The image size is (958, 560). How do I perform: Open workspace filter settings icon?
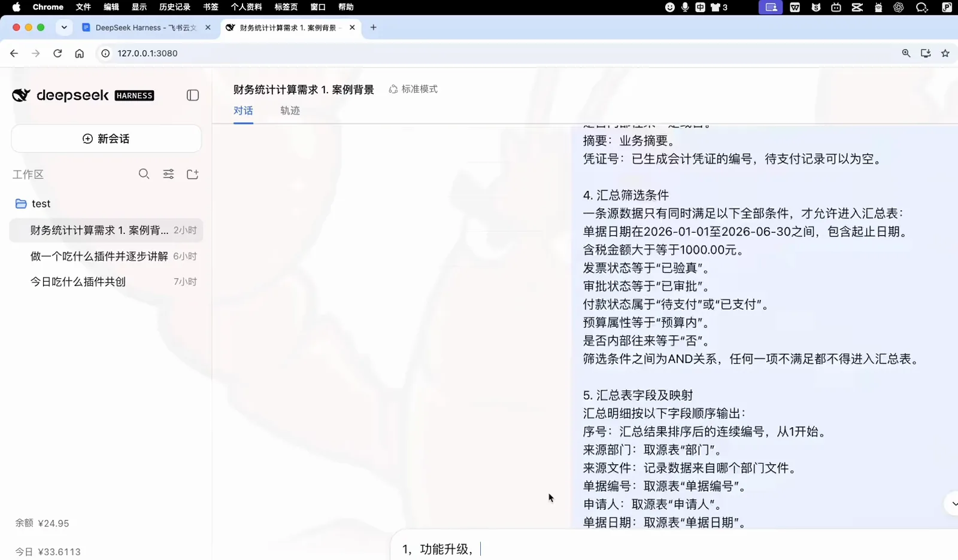click(169, 174)
